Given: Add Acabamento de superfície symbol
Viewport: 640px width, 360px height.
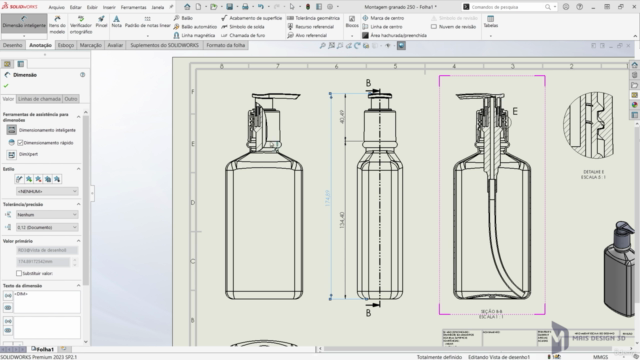Looking at the screenshot, I should [251, 18].
